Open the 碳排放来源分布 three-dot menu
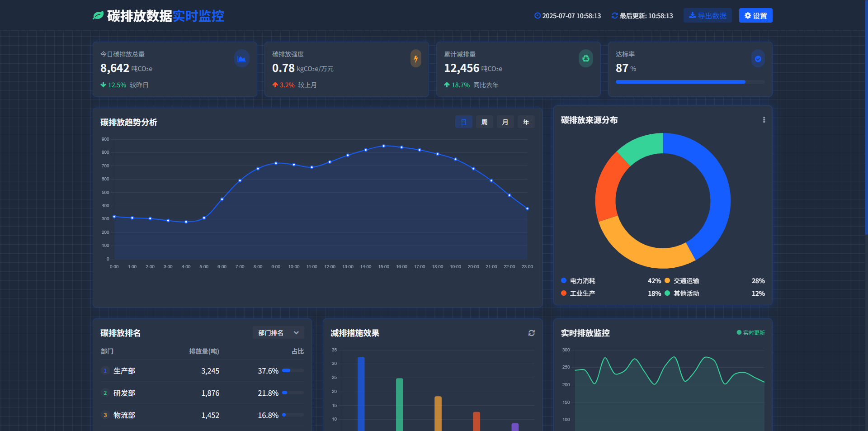Image resolution: width=868 pixels, height=431 pixels. [764, 120]
